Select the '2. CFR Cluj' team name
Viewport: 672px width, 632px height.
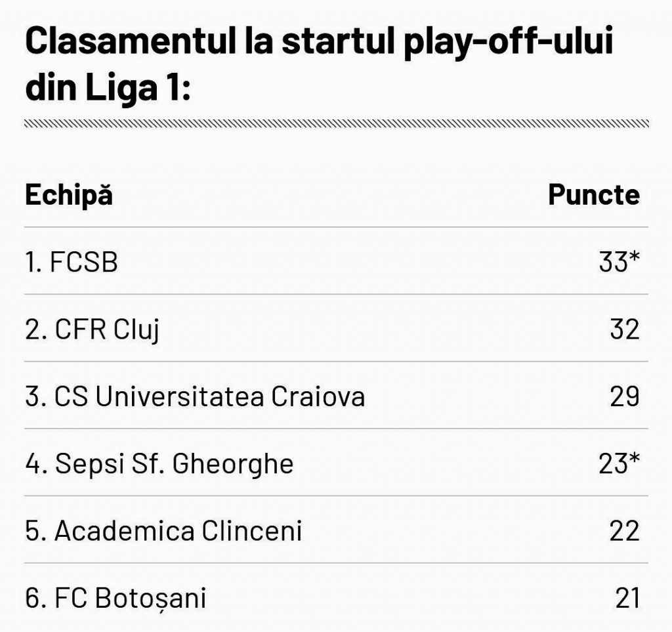[93, 329]
